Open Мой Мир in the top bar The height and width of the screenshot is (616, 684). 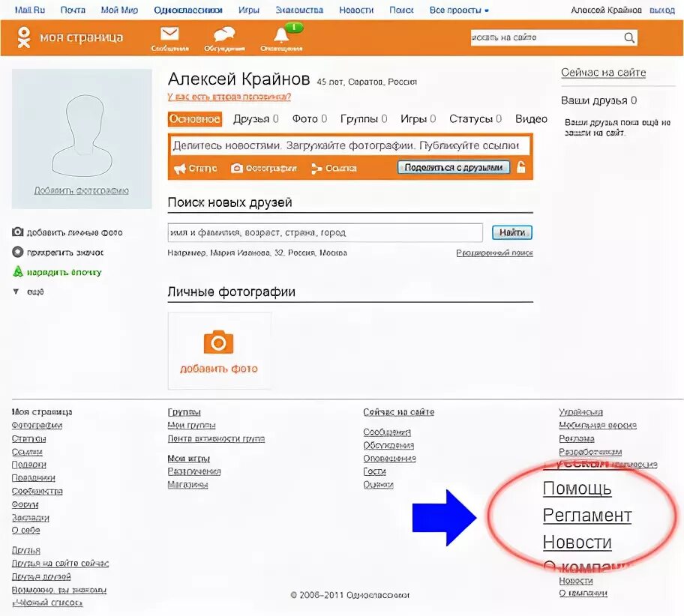tap(119, 10)
